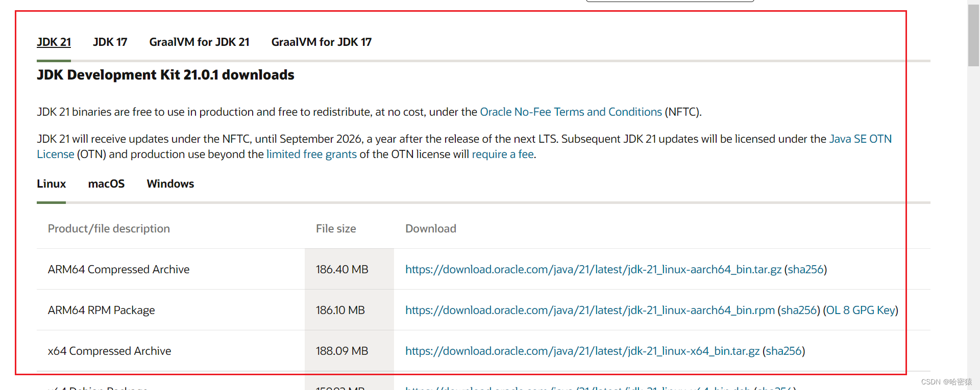Download jdk-21_linux-aarch64_bin.rpm package
The width and height of the screenshot is (980, 390).
(x=590, y=310)
